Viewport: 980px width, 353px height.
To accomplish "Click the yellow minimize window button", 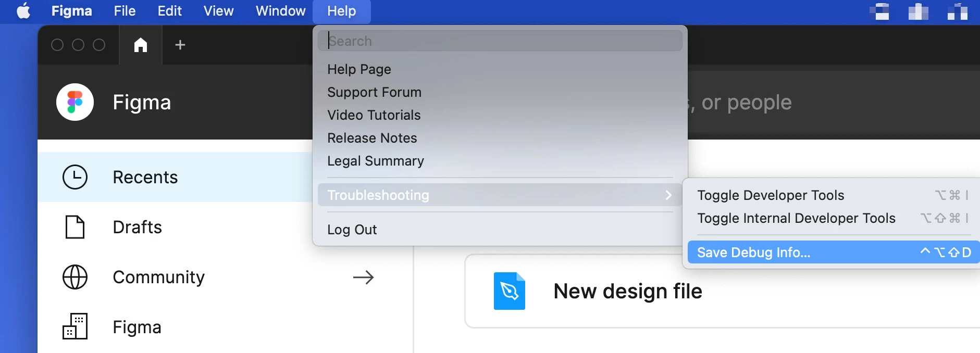I will coord(78,45).
